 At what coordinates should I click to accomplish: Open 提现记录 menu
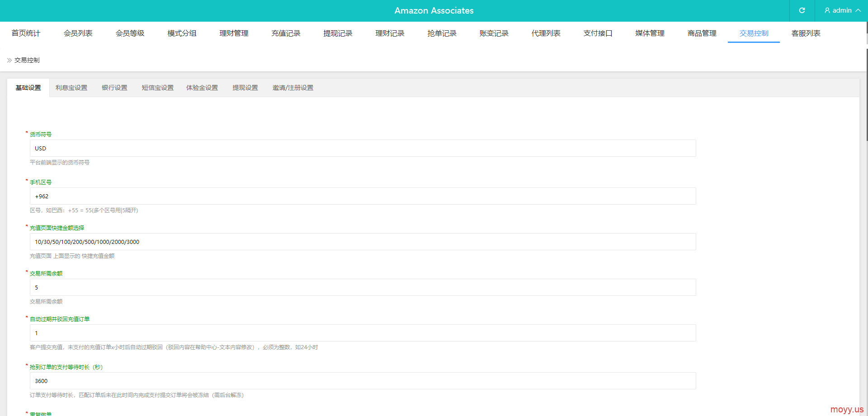pyautogui.click(x=338, y=33)
